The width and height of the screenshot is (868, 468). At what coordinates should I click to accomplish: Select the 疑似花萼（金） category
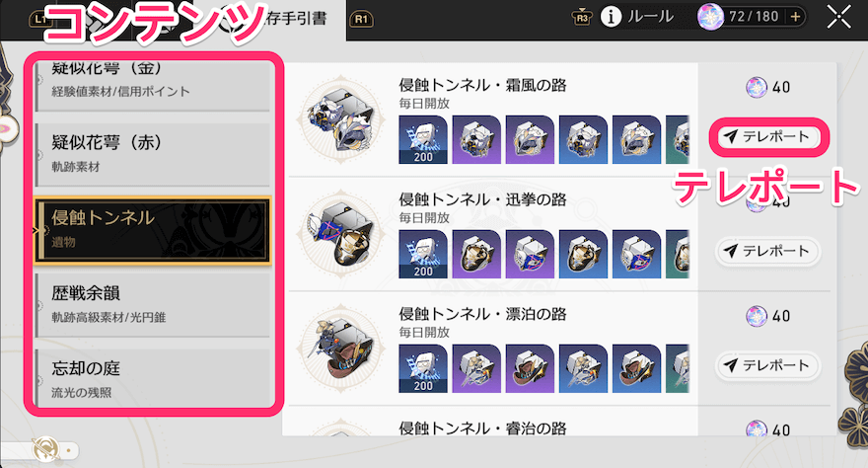click(x=153, y=84)
